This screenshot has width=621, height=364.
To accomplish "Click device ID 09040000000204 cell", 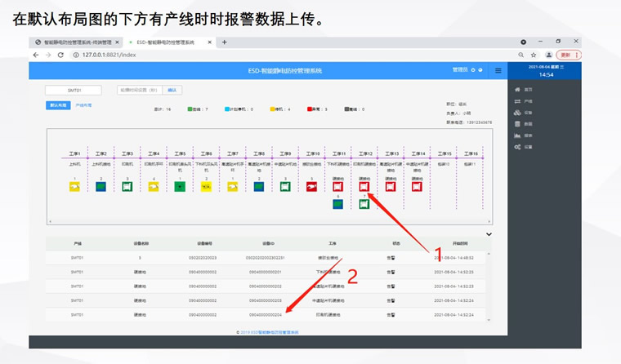I will tap(266, 315).
